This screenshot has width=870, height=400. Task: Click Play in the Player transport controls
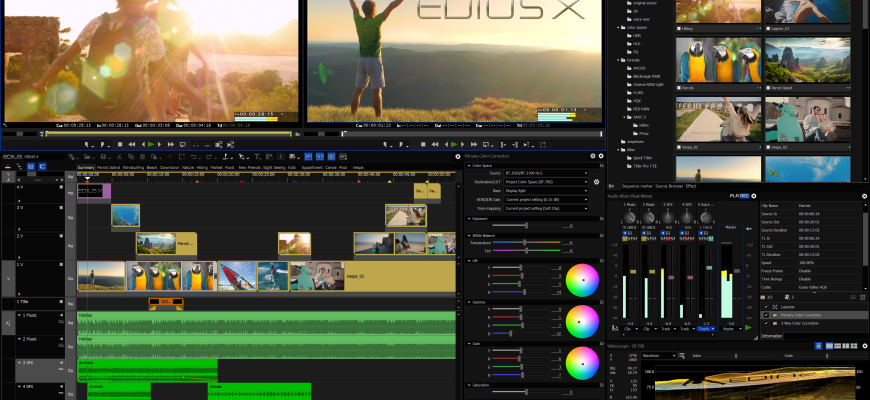(151, 144)
